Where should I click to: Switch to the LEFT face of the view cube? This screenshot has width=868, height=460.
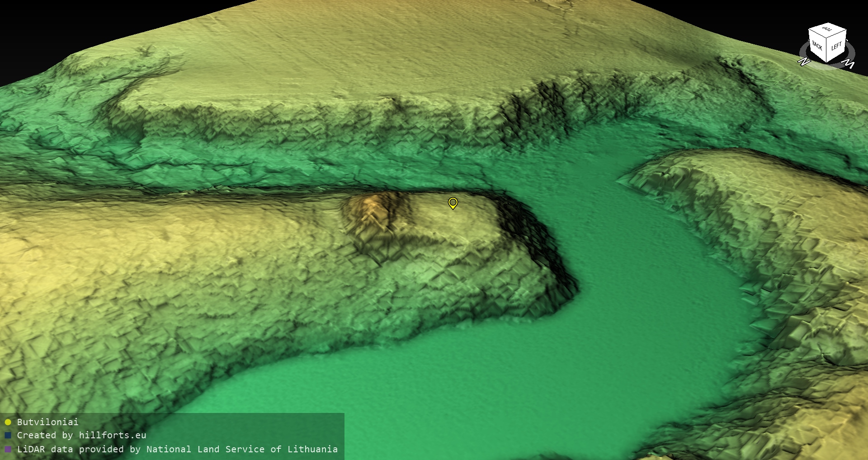point(836,47)
